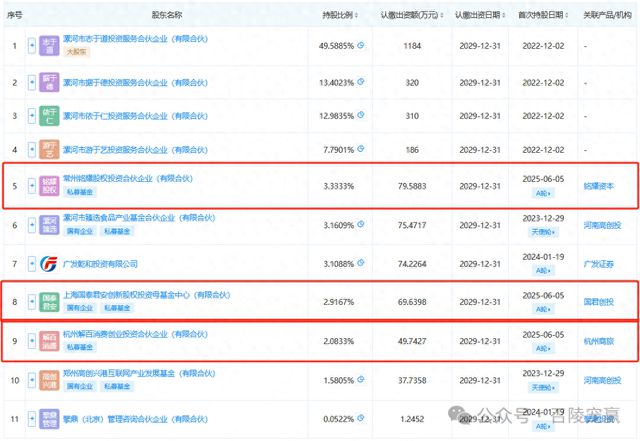Open the A轮 tag under 2024-01-19 in row 7
Screen dimensions: 640x441
(x=543, y=271)
